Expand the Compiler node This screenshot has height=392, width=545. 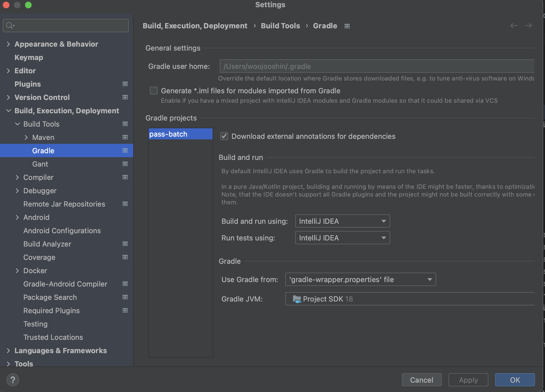17,177
